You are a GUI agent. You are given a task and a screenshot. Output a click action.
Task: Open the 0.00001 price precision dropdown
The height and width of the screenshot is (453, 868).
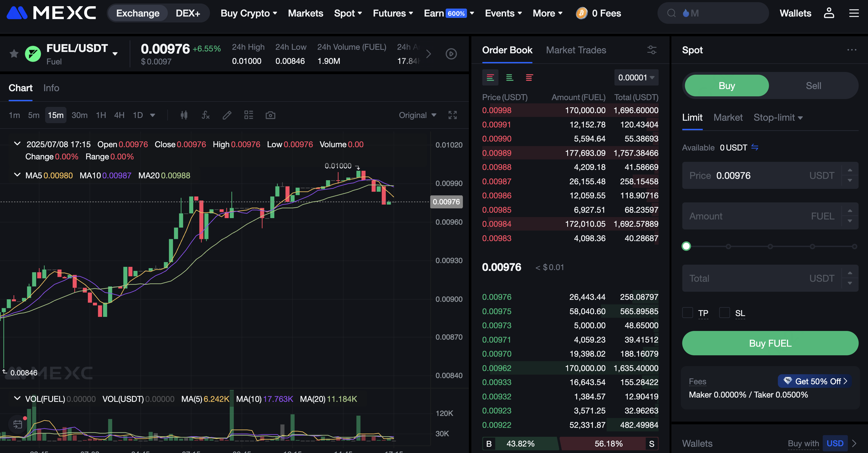pyautogui.click(x=636, y=78)
